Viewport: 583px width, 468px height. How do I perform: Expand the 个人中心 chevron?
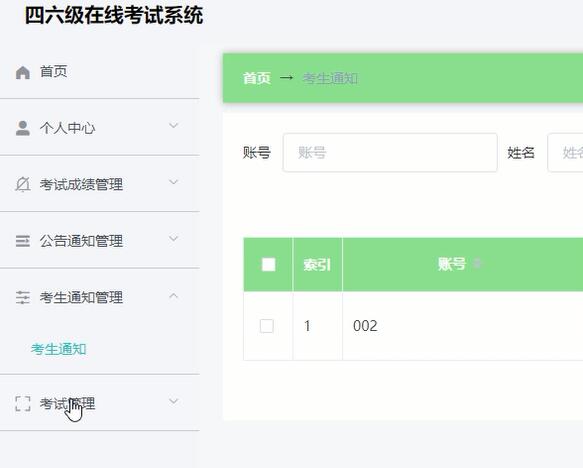tap(174, 126)
